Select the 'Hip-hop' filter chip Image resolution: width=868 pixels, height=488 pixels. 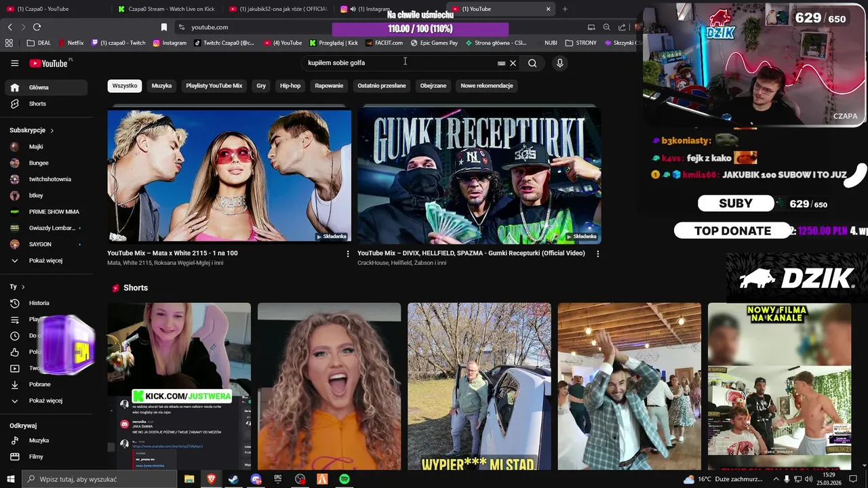coord(290,85)
